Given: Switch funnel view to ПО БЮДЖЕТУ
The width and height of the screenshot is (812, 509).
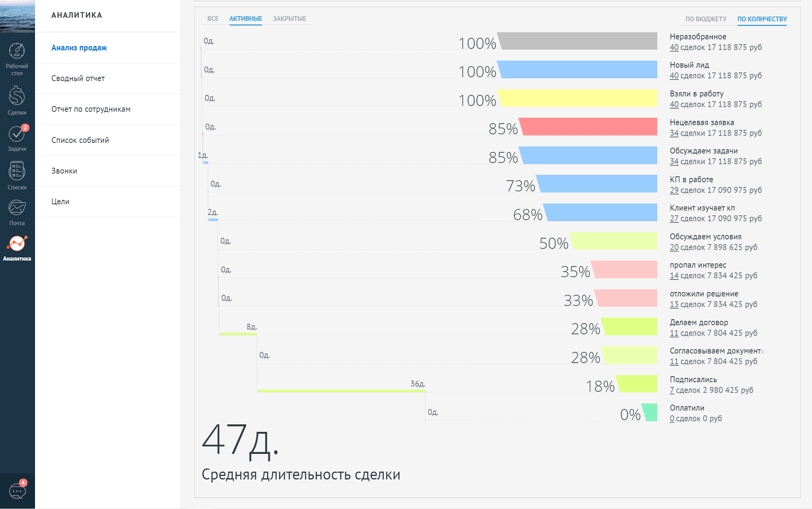Looking at the screenshot, I should pyautogui.click(x=706, y=19).
